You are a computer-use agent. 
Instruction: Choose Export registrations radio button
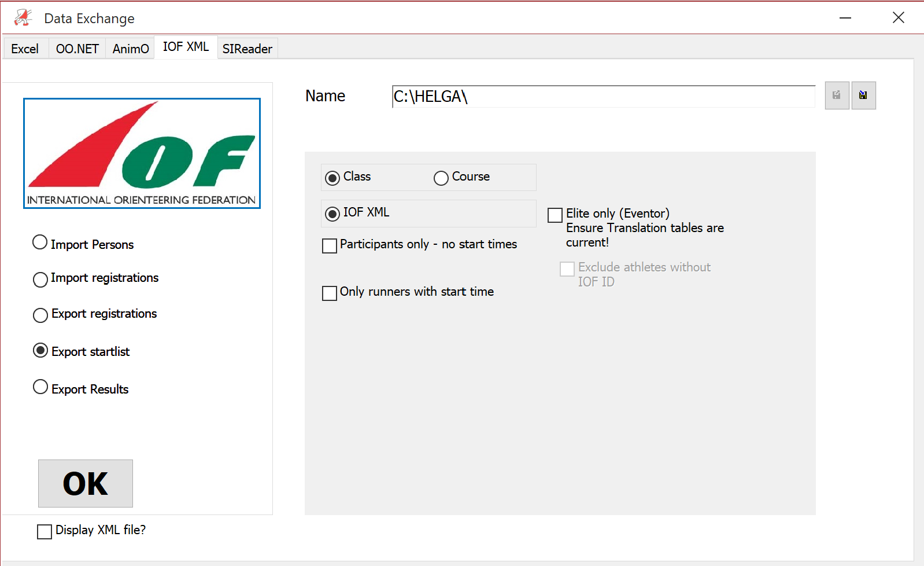click(40, 315)
